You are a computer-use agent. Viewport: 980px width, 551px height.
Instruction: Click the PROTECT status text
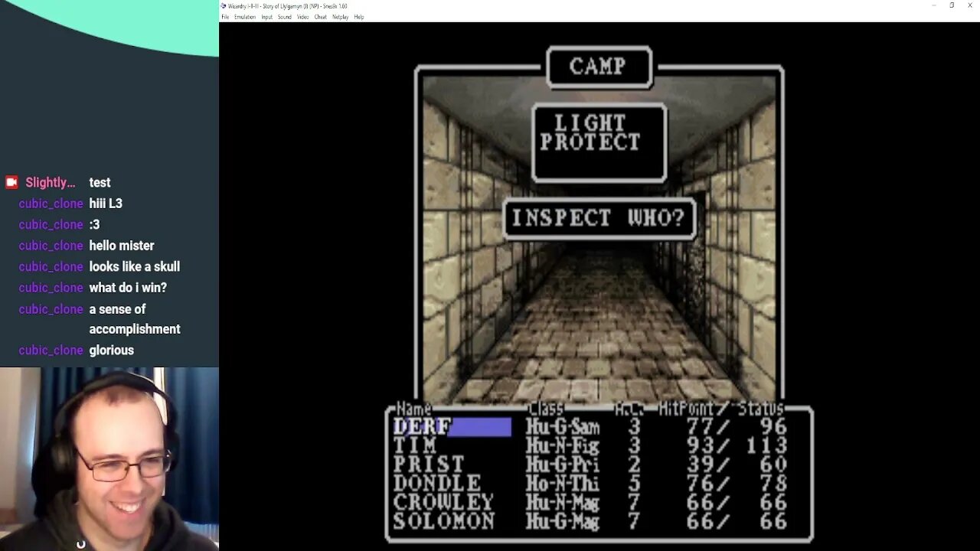[590, 142]
